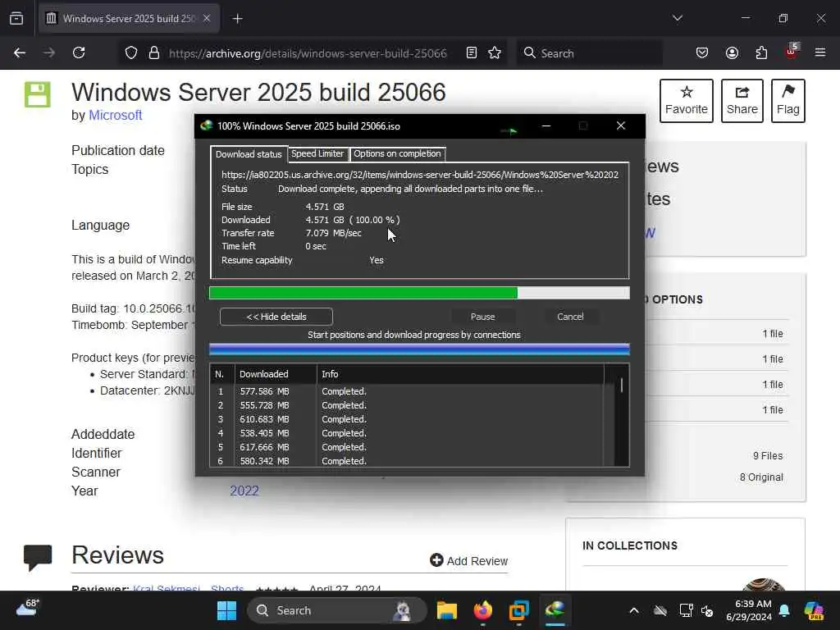Click the Share button
This screenshot has width=840, height=630.
pos(742,101)
